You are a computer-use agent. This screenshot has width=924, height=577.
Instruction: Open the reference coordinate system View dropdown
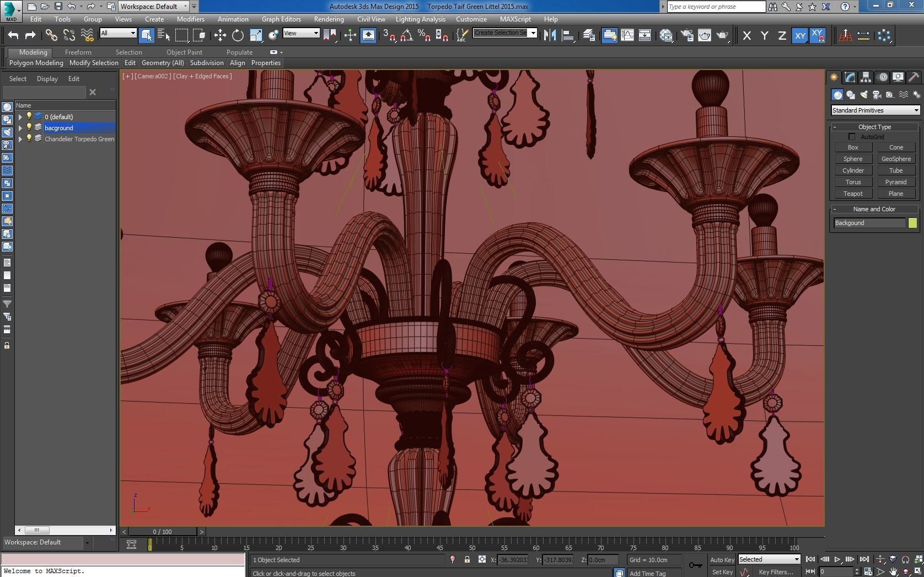coord(301,33)
